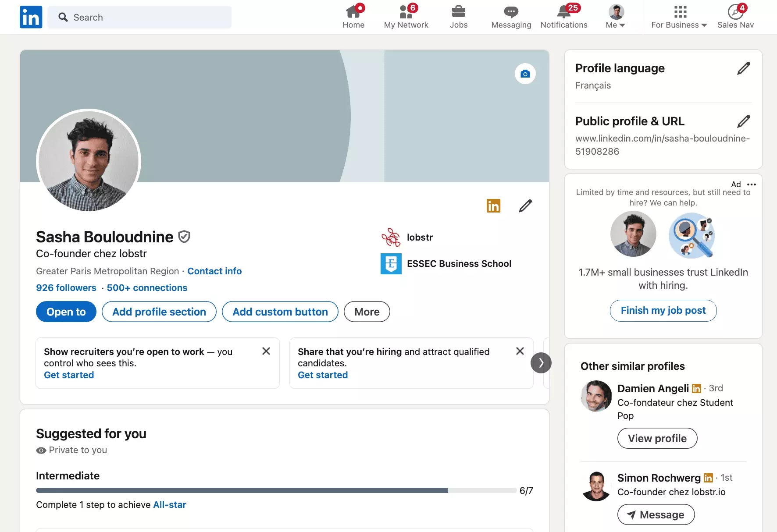Dismiss the open to work suggestion card

tap(266, 351)
